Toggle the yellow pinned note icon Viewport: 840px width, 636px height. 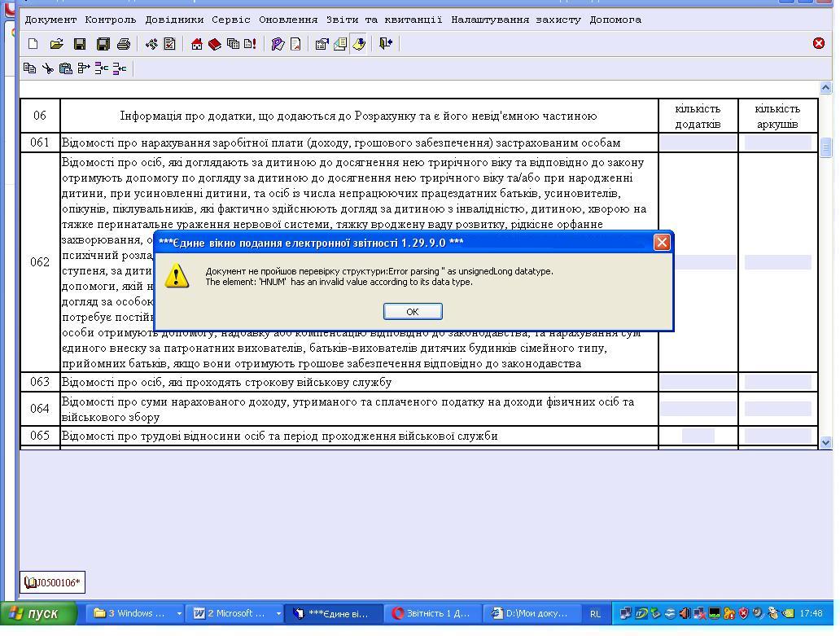coord(359,44)
